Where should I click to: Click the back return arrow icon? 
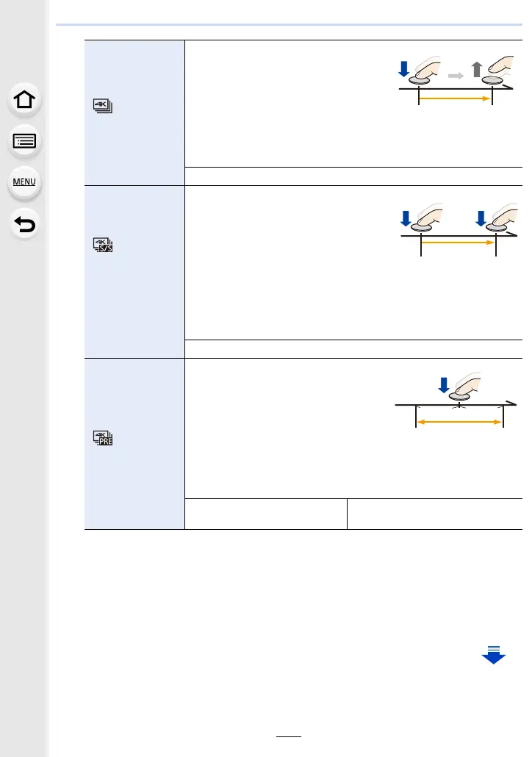click(24, 224)
